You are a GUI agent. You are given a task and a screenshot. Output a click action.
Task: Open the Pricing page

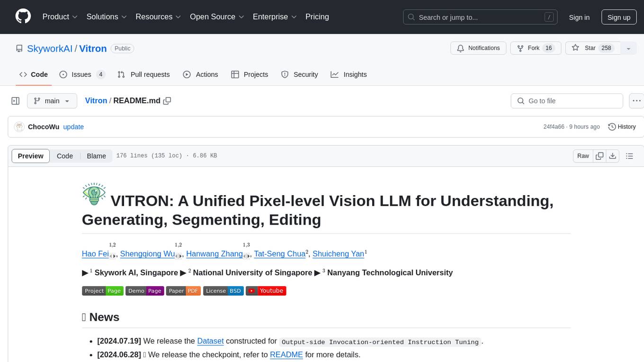[x=317, y=17]
